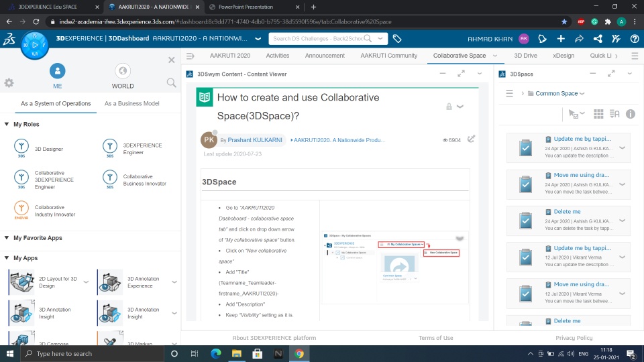Viewport: 644px width, 362px height.
Task: Open the 3DSwym widget chevron menu
Action: pos(479,74)
